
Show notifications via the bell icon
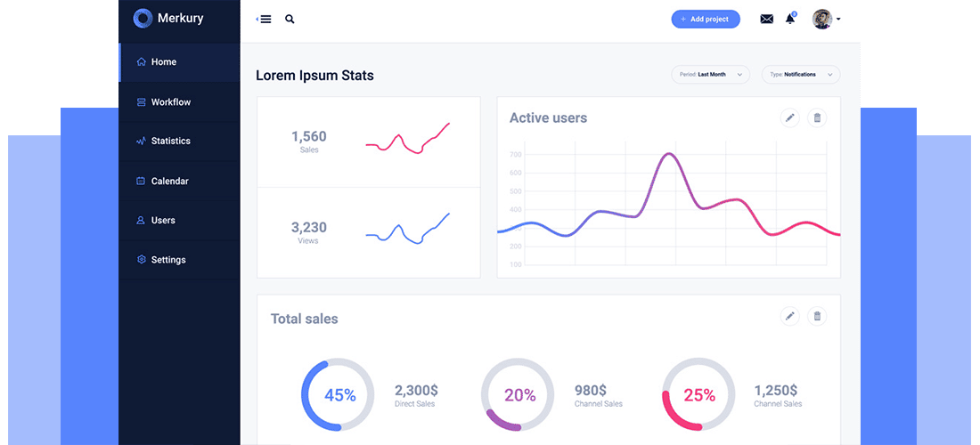pos(790,19)
